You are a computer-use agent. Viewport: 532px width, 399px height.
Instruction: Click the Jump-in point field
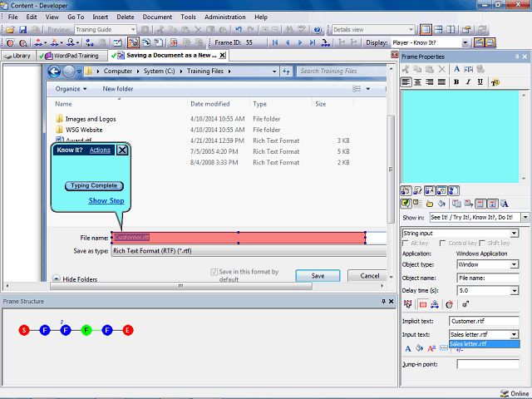(488, 364)
